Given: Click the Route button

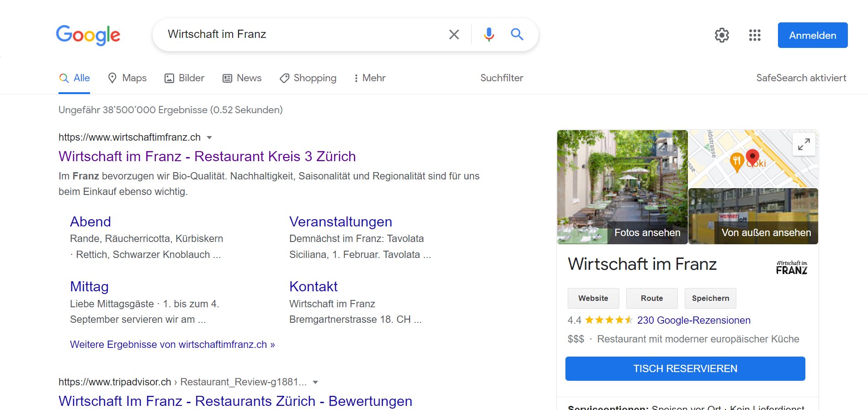Looking at the screenshot, I should pos(652,298).
